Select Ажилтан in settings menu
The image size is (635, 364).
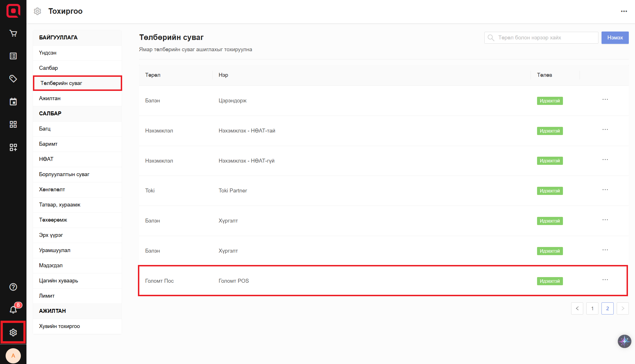tap(50, 98)
